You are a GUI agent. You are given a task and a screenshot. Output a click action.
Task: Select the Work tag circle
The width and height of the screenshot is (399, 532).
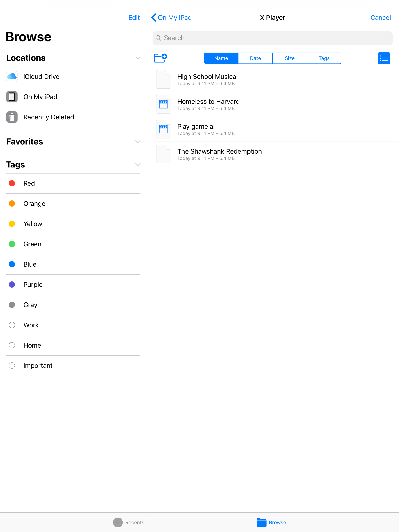pos(12,325)
